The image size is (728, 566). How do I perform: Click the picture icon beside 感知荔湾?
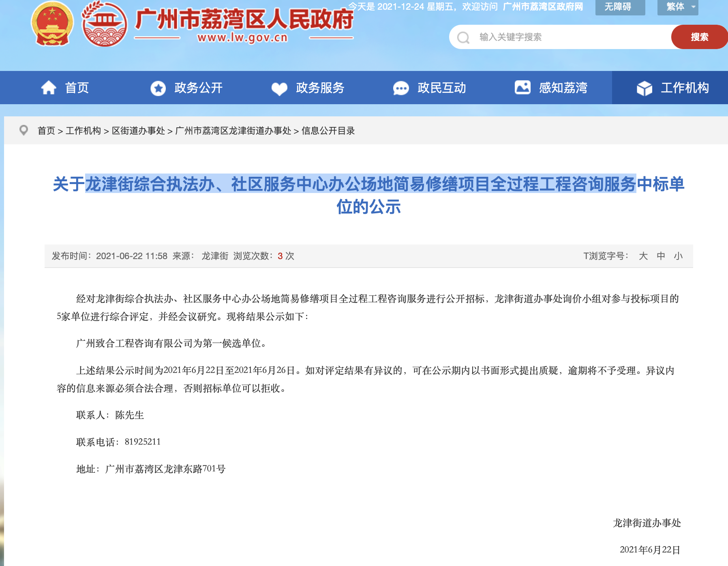[x=522, y=88]
